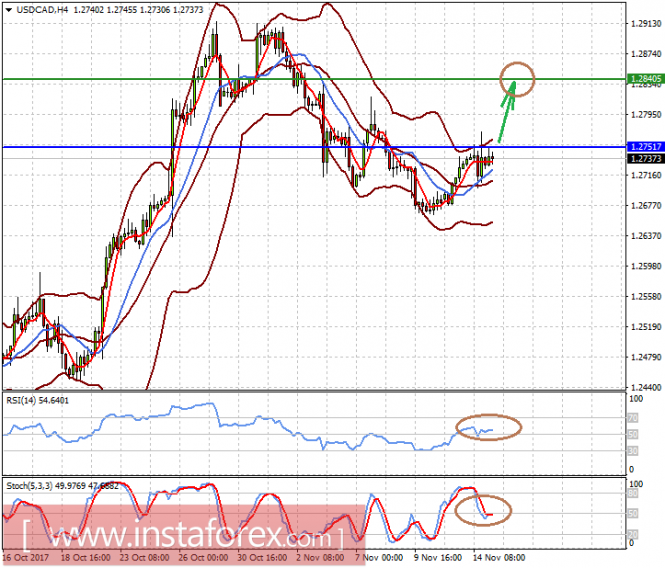Click the 1.26370 price scale value
Image resolution: width=665 pixels, height=568 pixels.
646,236
